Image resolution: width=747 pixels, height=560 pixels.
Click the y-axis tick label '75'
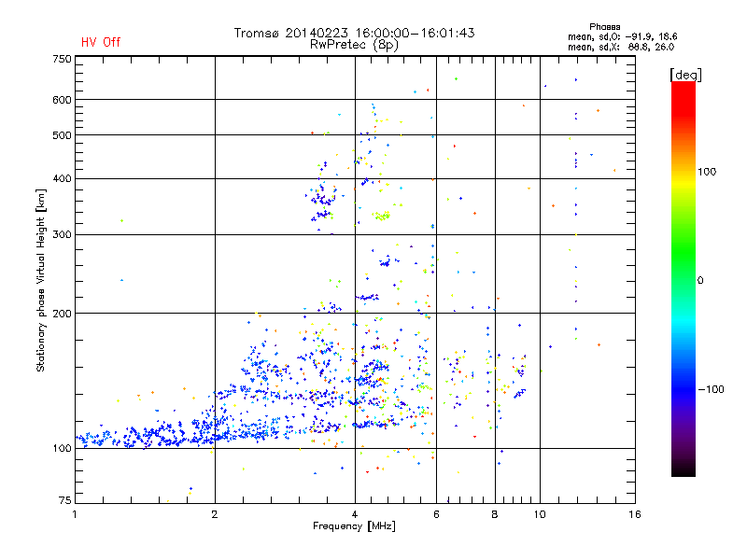coord(65,500)
